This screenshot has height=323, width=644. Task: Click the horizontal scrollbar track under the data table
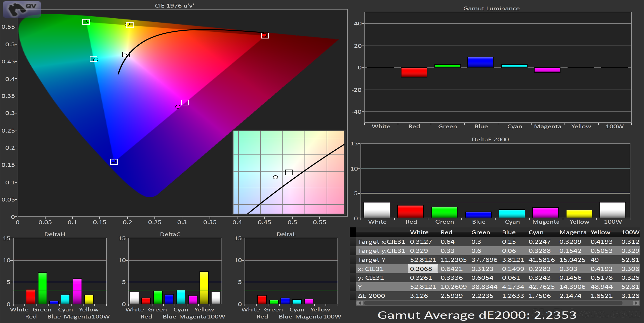pyautogui.click(x=493, y=303)
